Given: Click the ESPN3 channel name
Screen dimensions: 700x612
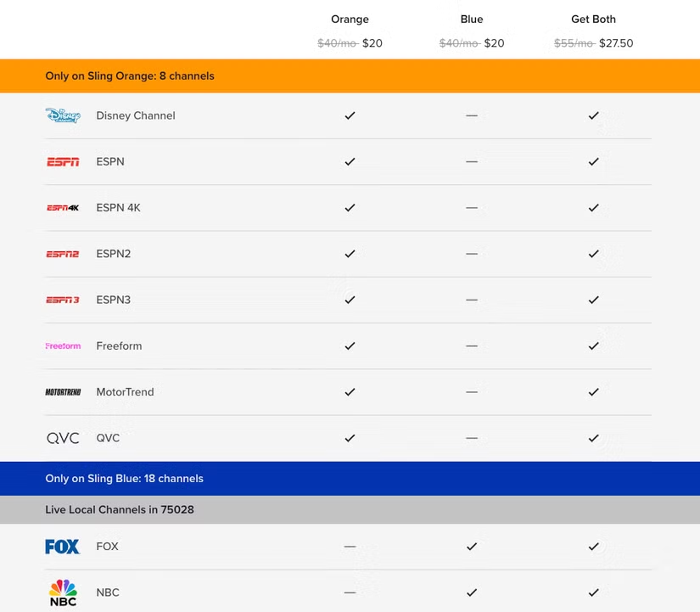Looking at the screenshot, I should pos(114,300).
